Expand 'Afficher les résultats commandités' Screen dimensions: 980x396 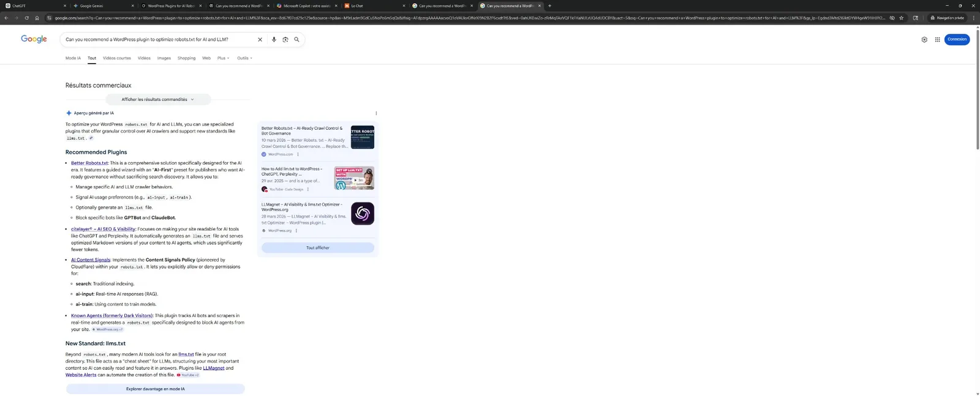pos(158,99)
